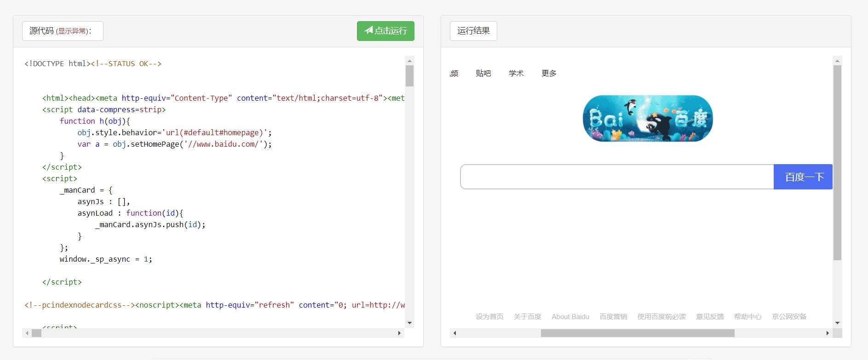Click the About Baidu footer link
Image resolution: width=868 pixels, height=360 pixels.
[570, 316]
